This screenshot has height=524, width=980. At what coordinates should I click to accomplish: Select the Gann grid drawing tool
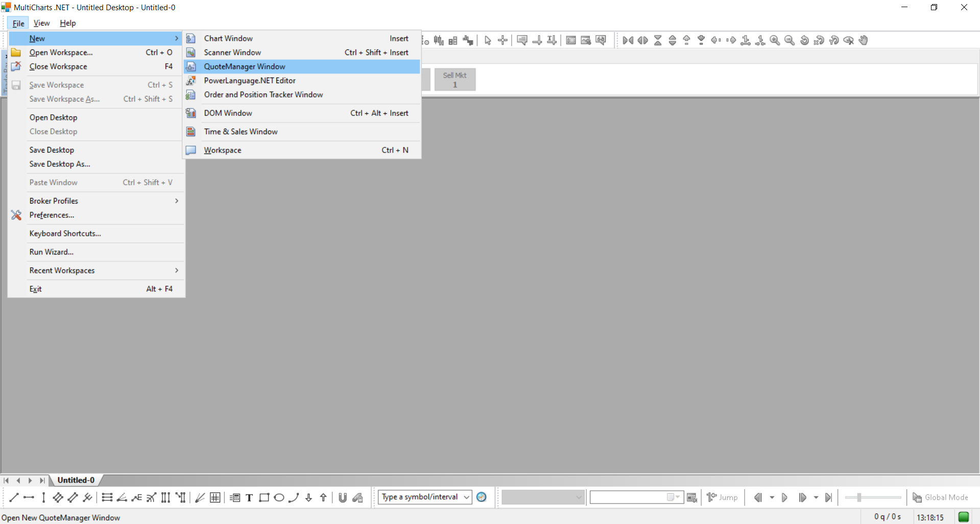(x=215, y=497)
